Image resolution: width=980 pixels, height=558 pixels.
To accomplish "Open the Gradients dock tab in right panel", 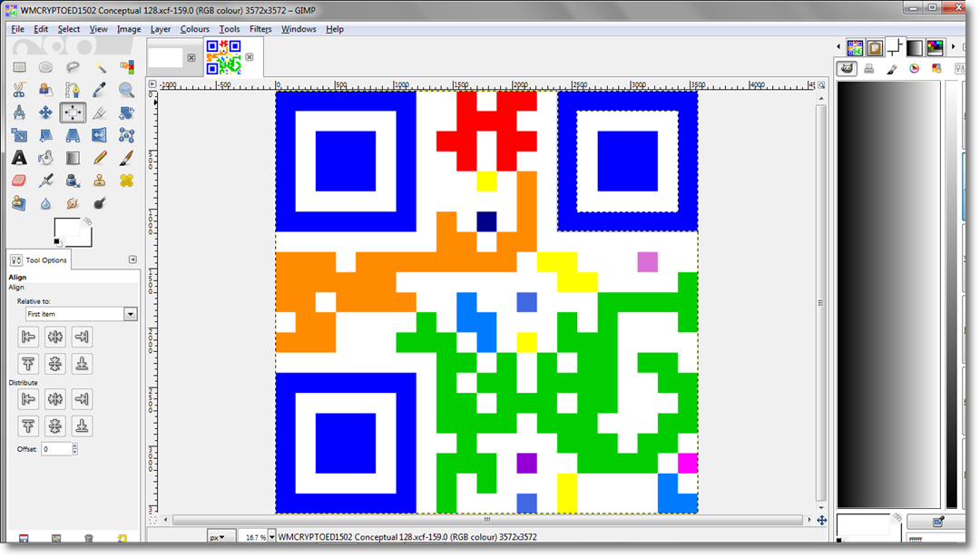I will [915, 47].
